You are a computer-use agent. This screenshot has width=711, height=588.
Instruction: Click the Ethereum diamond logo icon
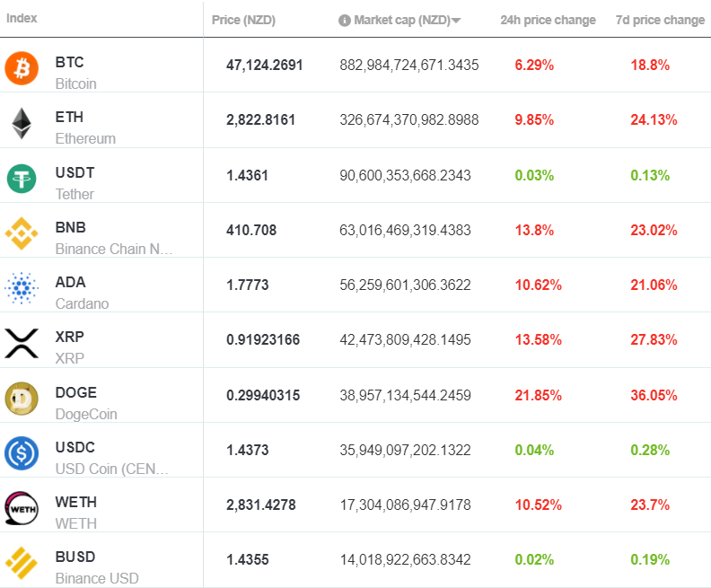coord(22,123)
